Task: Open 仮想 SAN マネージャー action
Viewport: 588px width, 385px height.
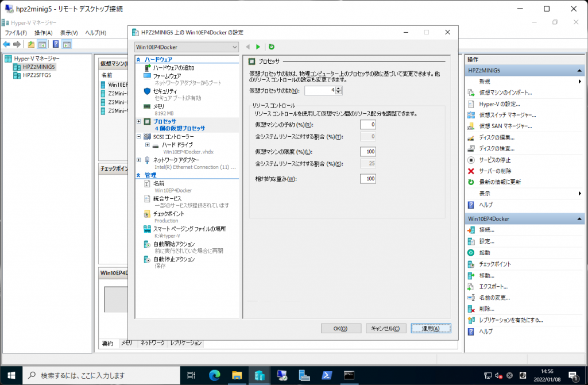Action: 505,126
